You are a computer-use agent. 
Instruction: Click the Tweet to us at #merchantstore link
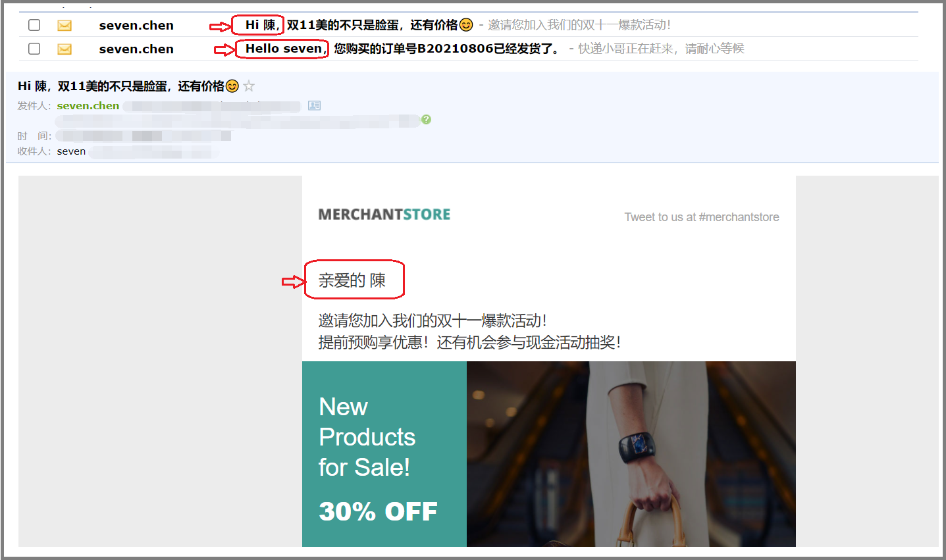coord(702,217)
